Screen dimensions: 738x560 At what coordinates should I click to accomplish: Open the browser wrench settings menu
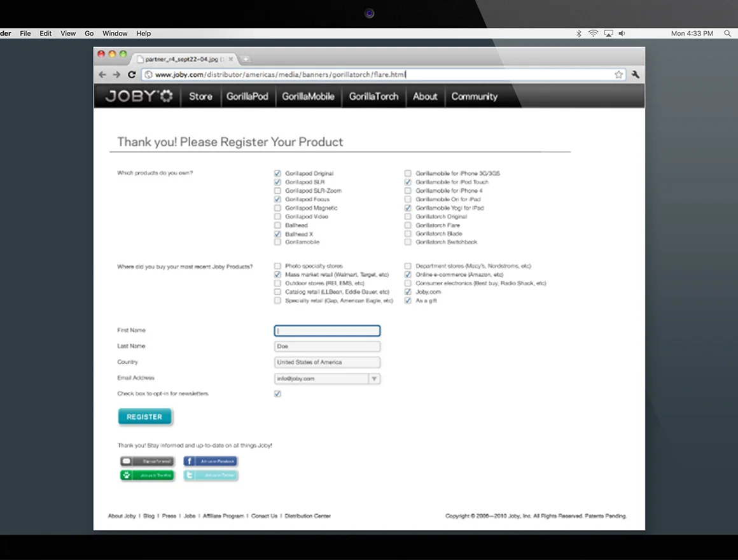(635, 74)
